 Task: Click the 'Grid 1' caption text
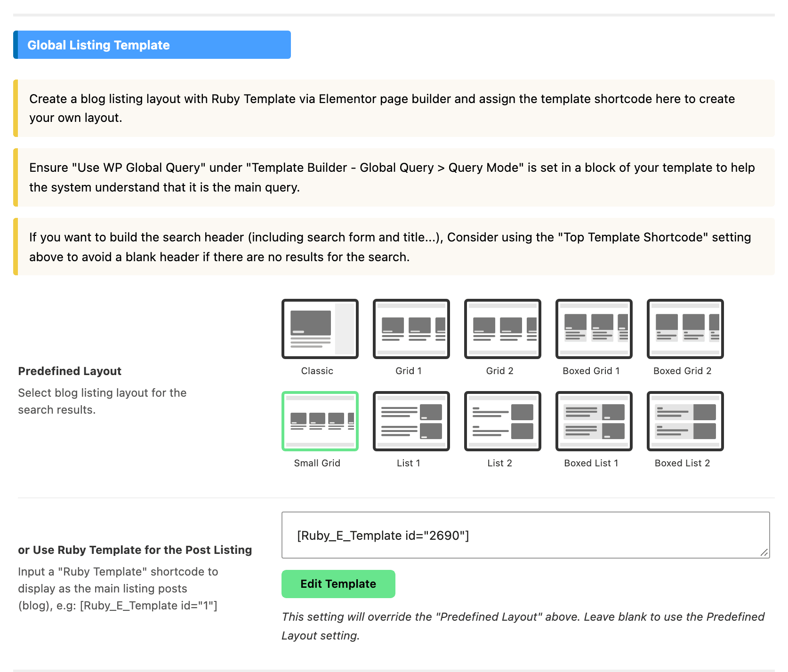[409, 371]
